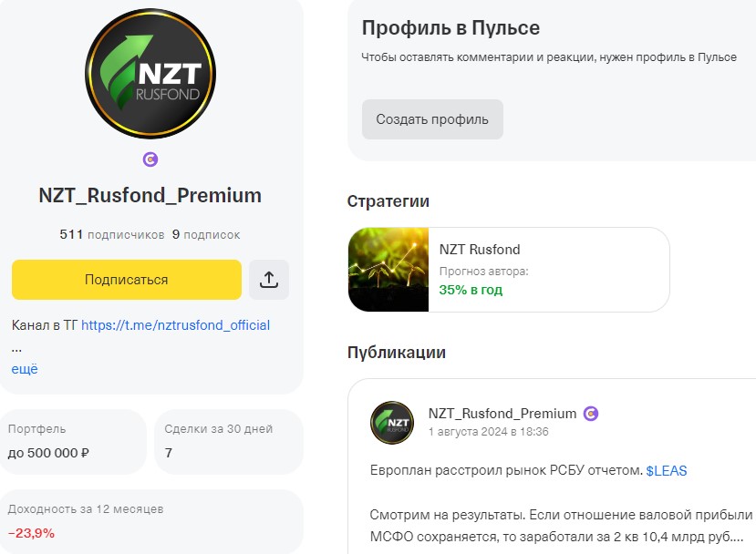View the list of 511 подписчиков
Image resolution: width=756 pixels, height=554 pixels.
click(x=112, y=234)
